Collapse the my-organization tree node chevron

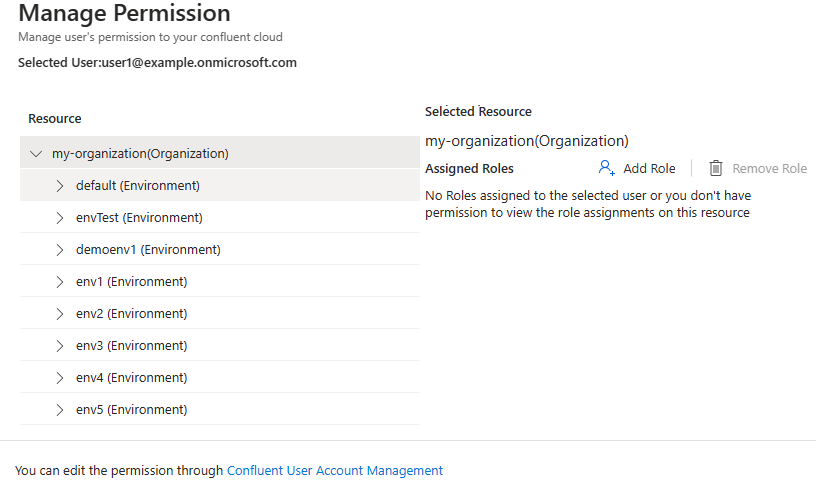coord(37,154)
